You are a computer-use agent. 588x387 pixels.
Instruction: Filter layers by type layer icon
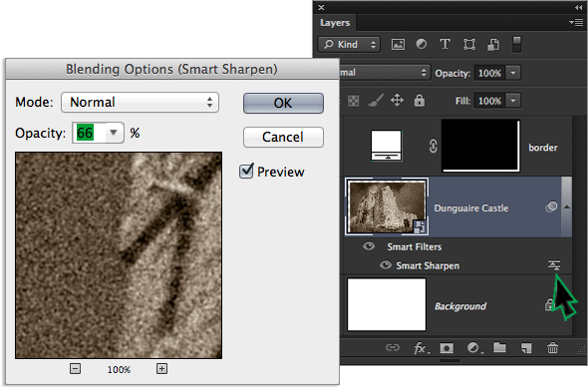point(444,44)
